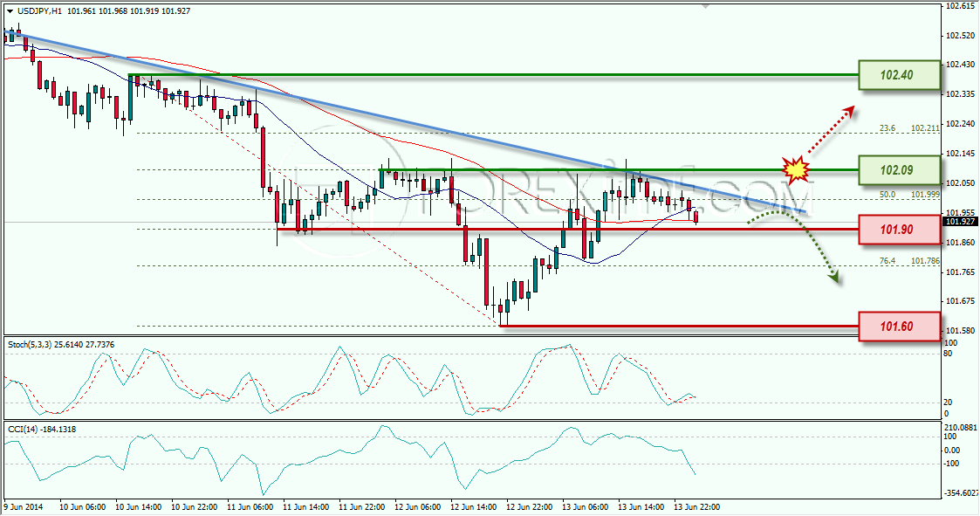Click the 12 Jun 22:00 time axis label
Screen dimensions: 980x516
tap(529, 507)
